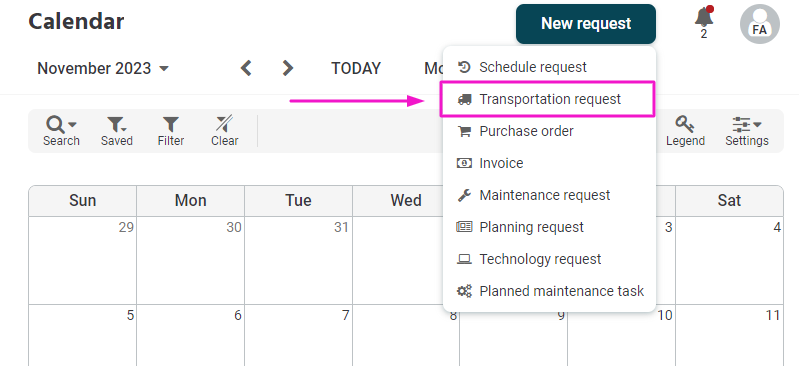
Task: Click the New request button
Action: tap(586, 24)
